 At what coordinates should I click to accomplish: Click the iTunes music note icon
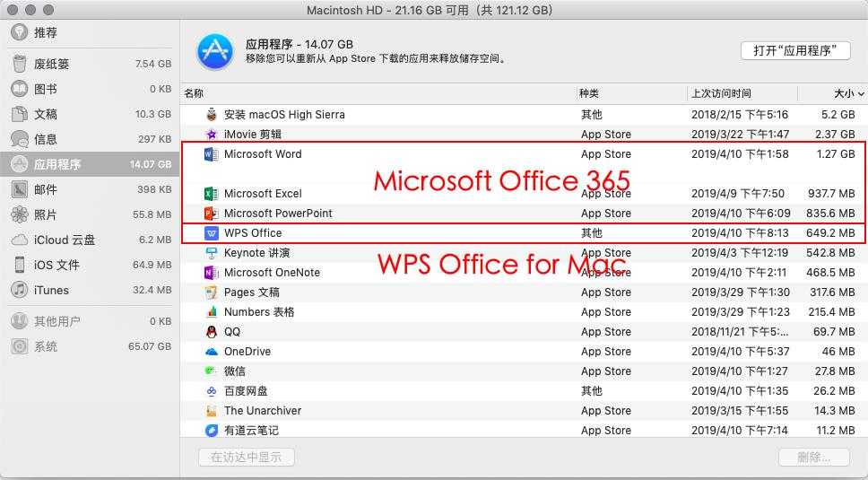click(x=20, y=290)
